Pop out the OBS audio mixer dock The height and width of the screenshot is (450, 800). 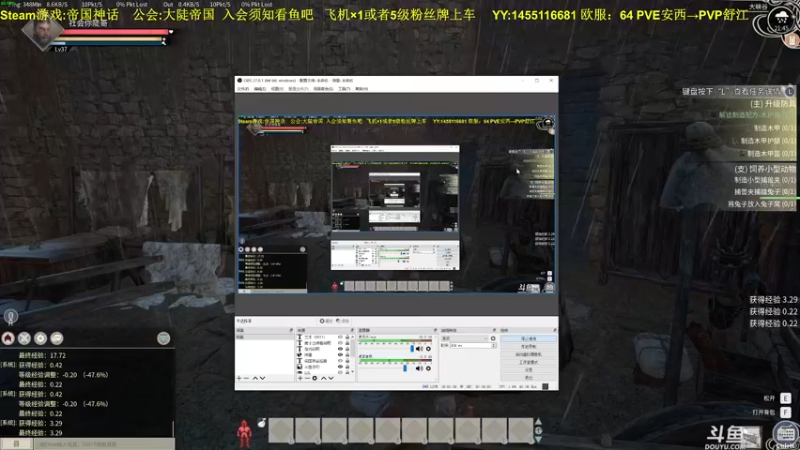click(x=435, y=331)
